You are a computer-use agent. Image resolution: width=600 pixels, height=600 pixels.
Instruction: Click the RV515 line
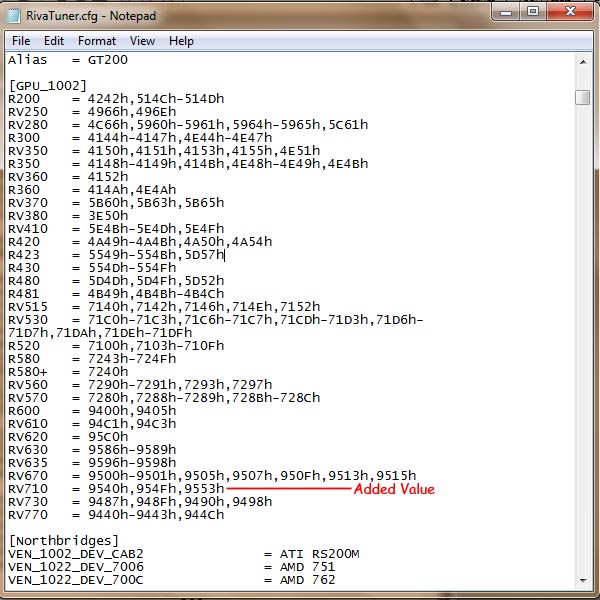(164, 307)
